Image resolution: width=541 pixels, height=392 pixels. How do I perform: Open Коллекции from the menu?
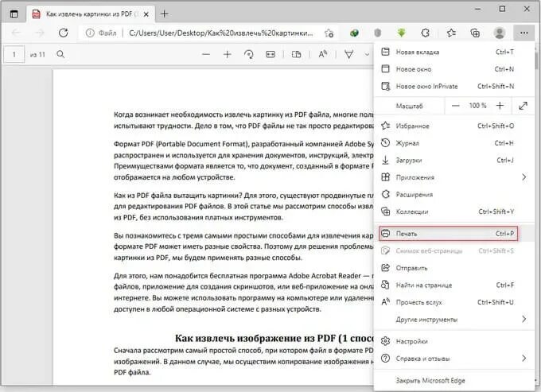coord(453,212)
